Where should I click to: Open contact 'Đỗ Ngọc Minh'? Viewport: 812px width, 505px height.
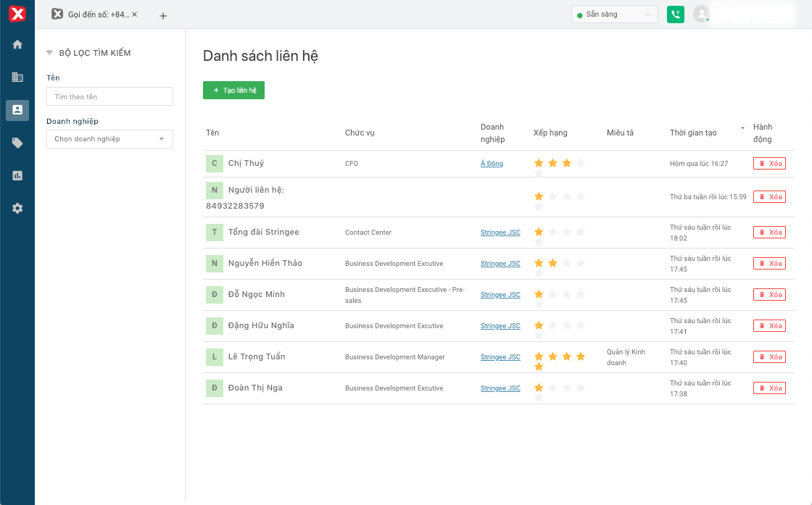pyautogui.click(x=257, y=294)
